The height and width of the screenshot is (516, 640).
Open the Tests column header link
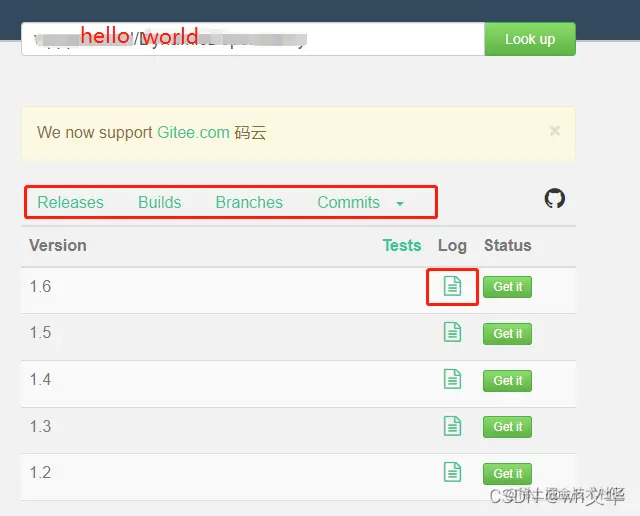click(402, 245)
